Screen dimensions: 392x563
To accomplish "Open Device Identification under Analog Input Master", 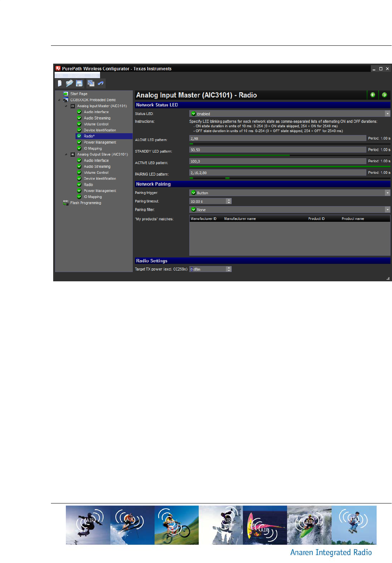I will (x=100, y=130).
